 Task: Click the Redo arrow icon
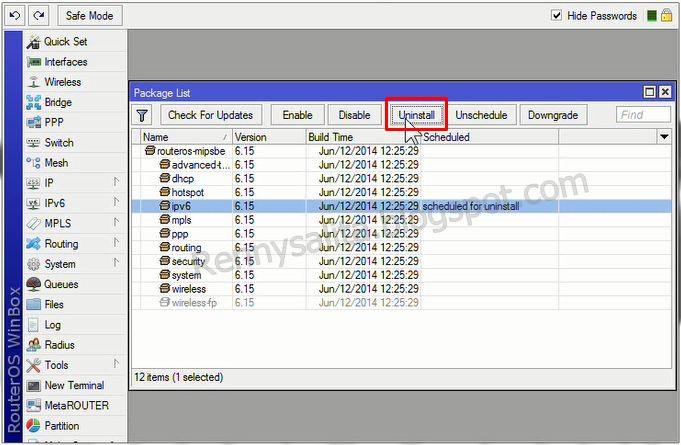click(x=39, y=16)
